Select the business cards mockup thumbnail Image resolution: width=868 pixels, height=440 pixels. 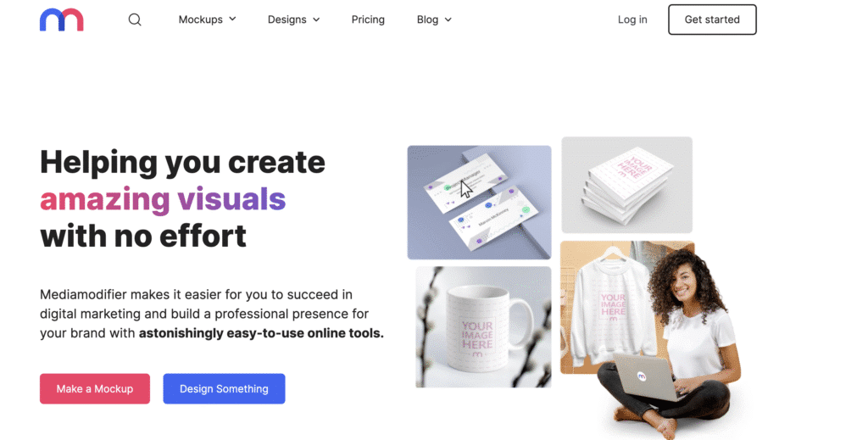(480, 202)
